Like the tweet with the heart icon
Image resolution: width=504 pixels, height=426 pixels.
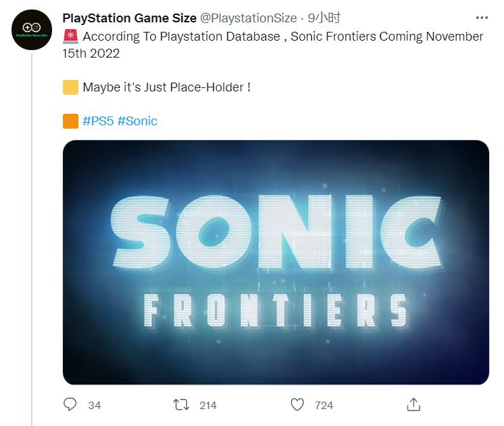point(297,405)
